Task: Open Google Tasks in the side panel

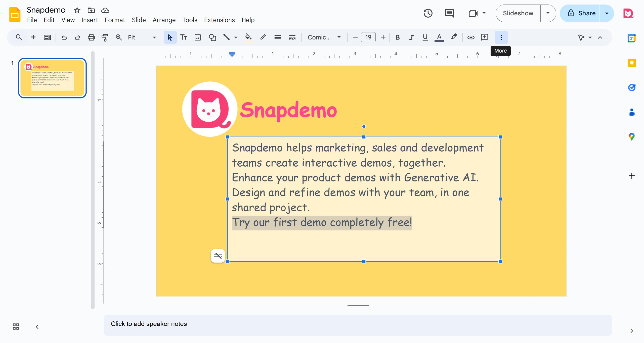Action: (632, 87)
